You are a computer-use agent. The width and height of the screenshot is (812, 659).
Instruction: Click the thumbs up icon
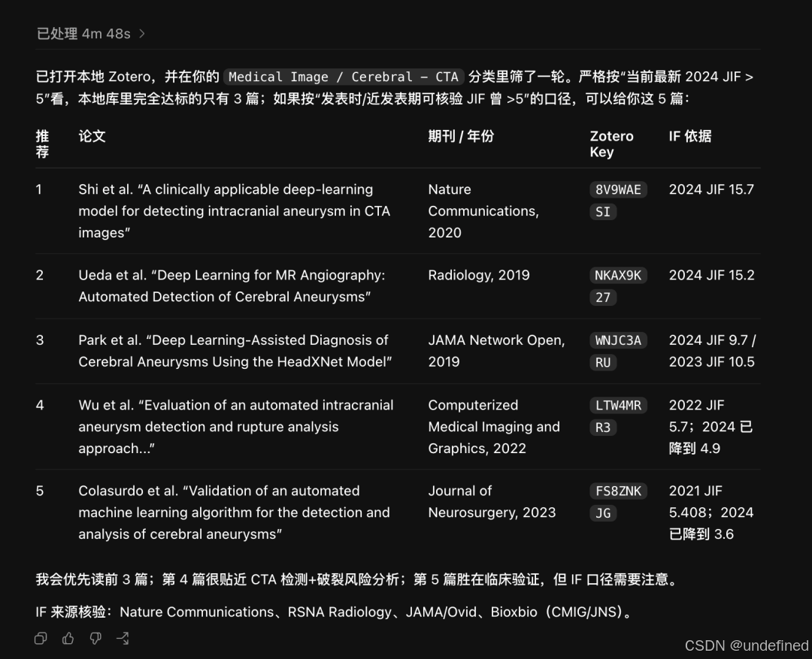(x=68, y=638)
